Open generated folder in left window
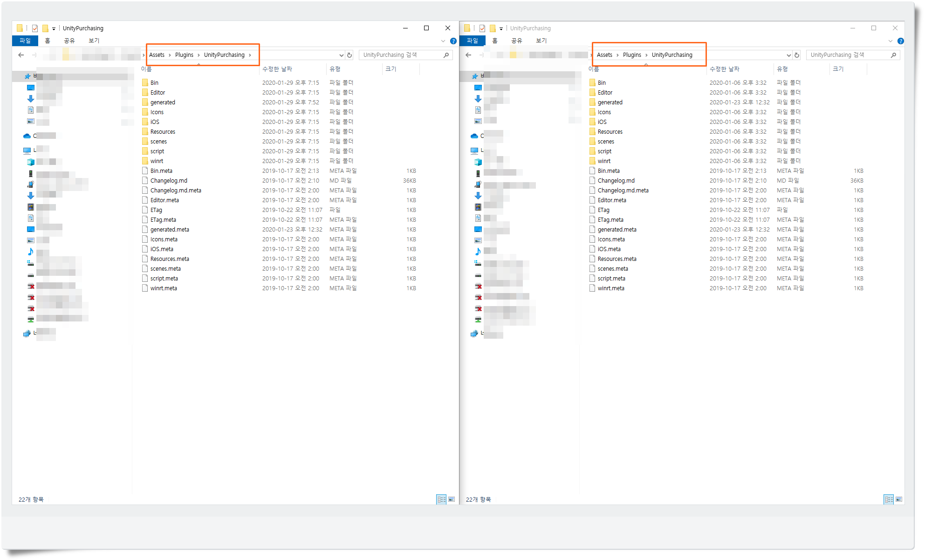This screenshot has height=560, width=925. [163, 102]
